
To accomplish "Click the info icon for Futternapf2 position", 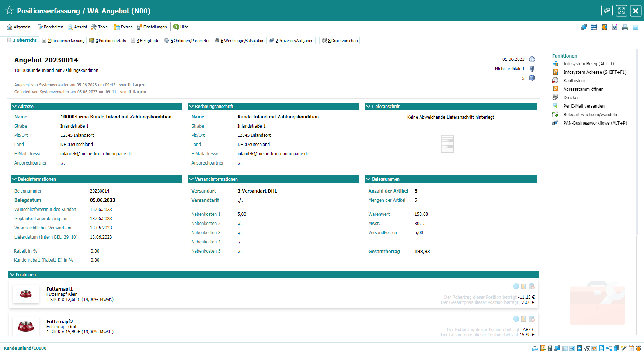I will click(x=516, y=319).
